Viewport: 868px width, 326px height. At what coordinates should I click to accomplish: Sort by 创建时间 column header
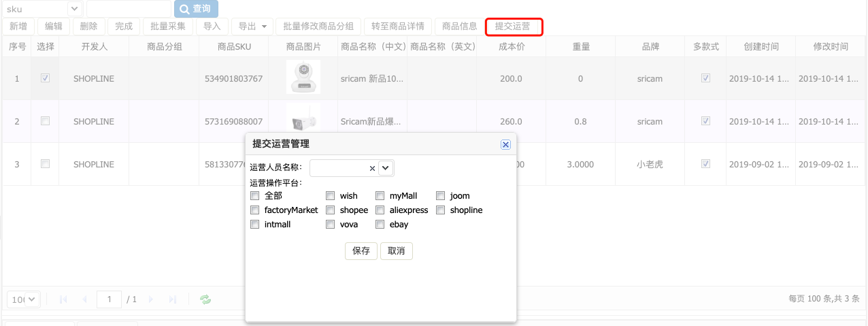[761, 47]
